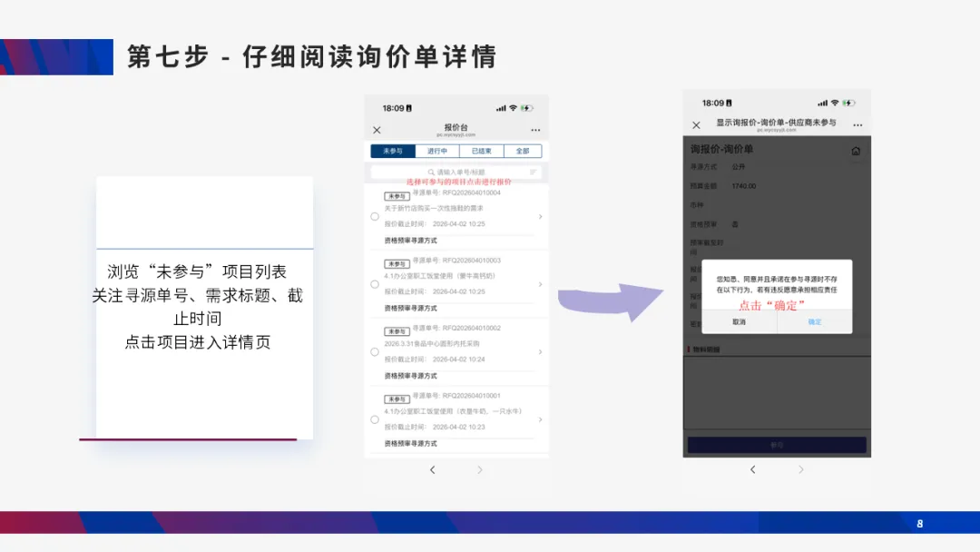Close the 报价台 page with the X icon
Viewport: 980px width, 552px height.
coord(377,130)
